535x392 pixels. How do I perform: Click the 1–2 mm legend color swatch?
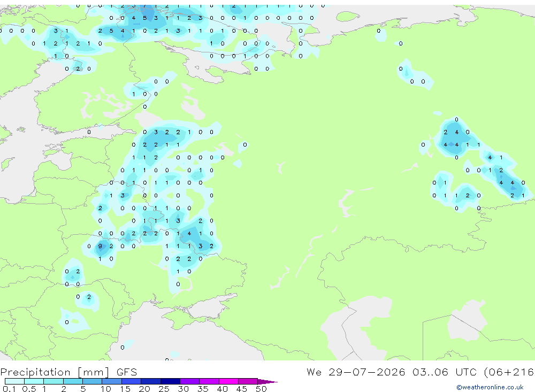click(x=53, y=381)
